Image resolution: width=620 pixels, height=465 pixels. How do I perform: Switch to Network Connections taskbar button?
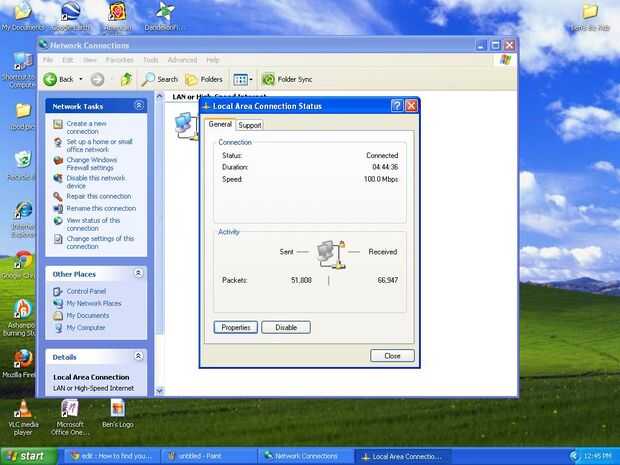(306, 456)
